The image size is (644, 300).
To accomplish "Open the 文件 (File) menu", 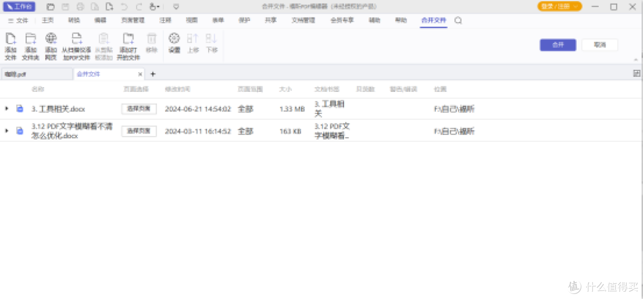I will pyautogui.click(x=18, y=20).
